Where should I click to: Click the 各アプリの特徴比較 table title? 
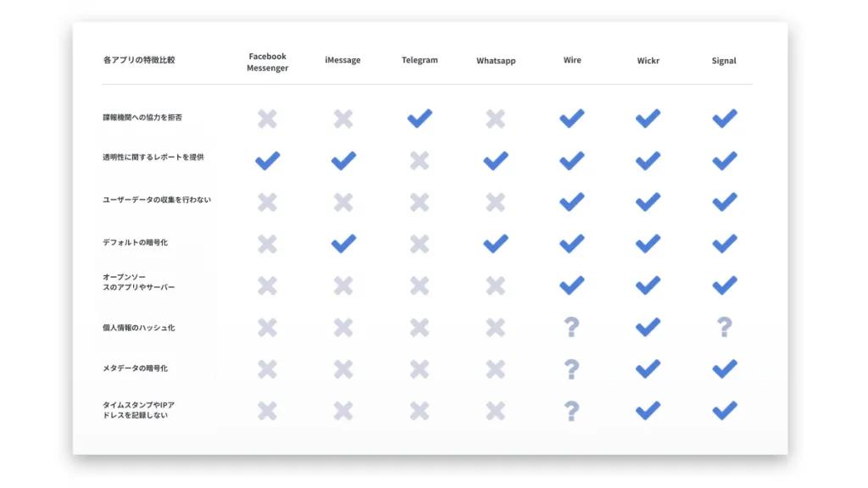point(139,60)
